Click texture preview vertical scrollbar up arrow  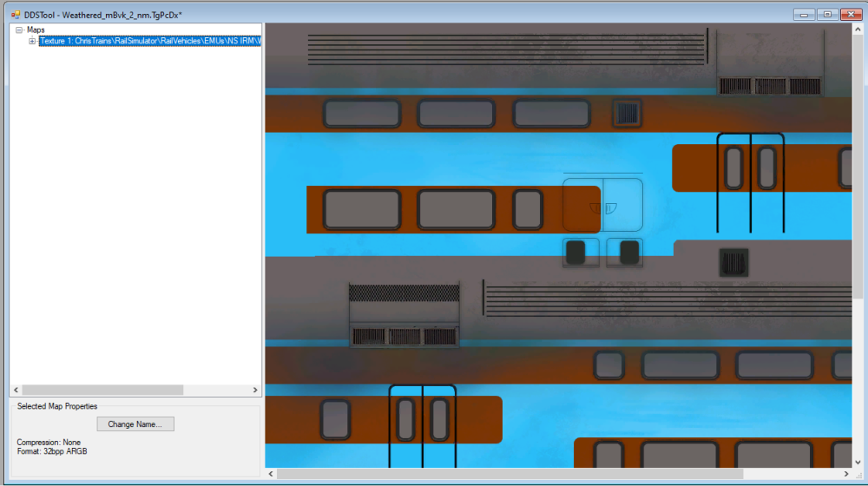pyautogui.click(x=858, y=30)
